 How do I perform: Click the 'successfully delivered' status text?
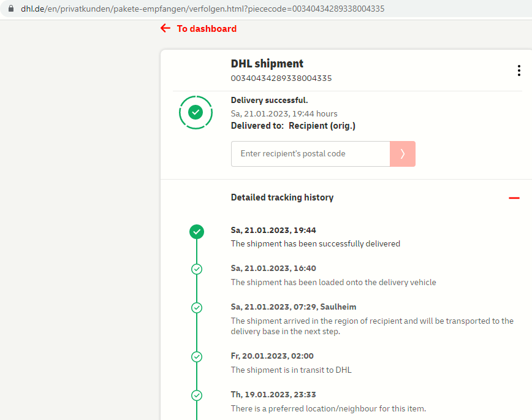(x=315, y=244)
